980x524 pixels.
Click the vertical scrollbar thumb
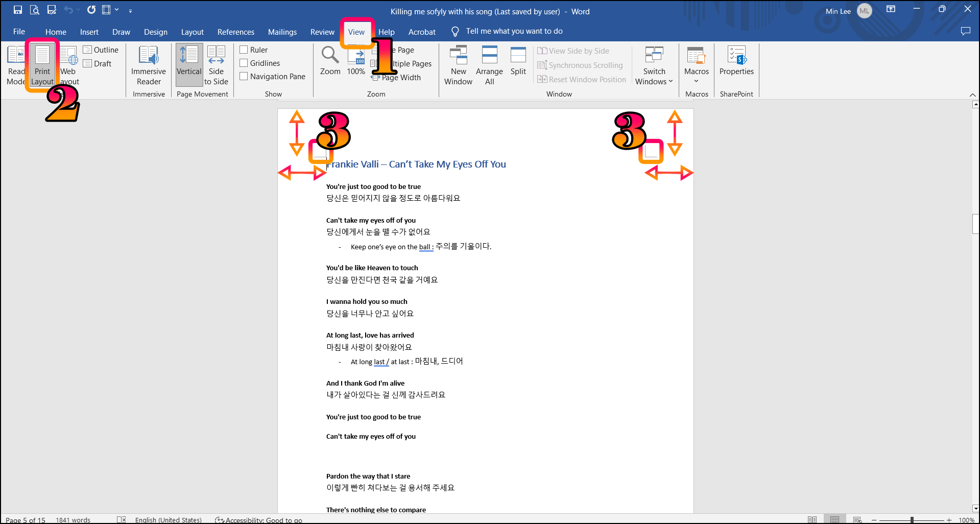click(x=975, y=224)
